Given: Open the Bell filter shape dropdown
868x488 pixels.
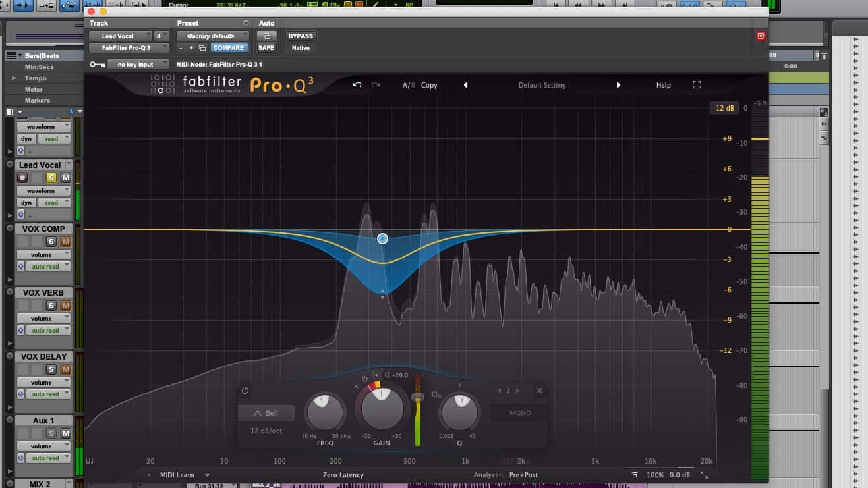Looking at the screenshot, I should click(267, 413).
